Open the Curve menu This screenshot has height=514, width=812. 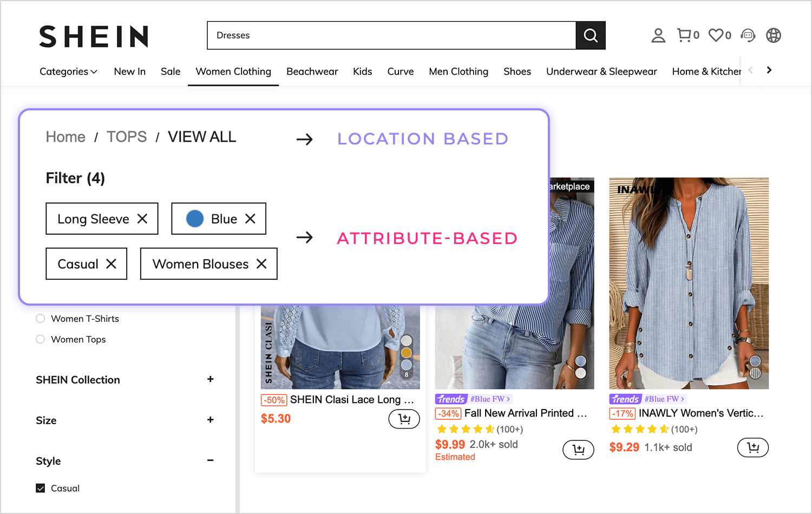click(x=401, y=71)
